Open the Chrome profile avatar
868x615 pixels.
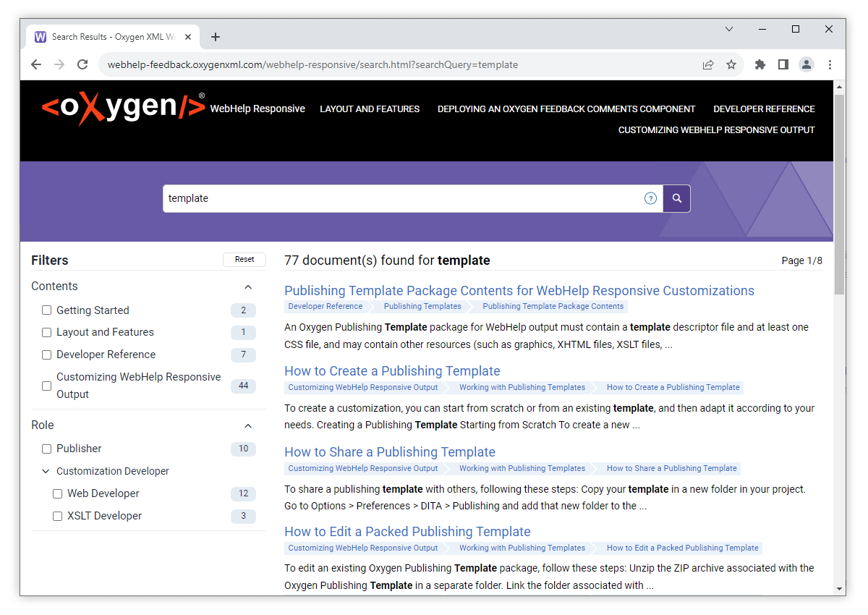coord(807,64)
